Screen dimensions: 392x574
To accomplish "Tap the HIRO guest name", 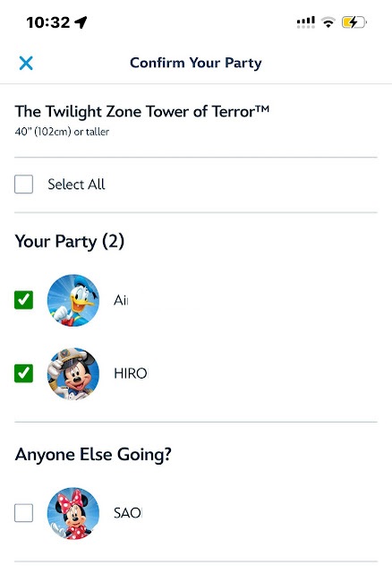I will (131, 373).
